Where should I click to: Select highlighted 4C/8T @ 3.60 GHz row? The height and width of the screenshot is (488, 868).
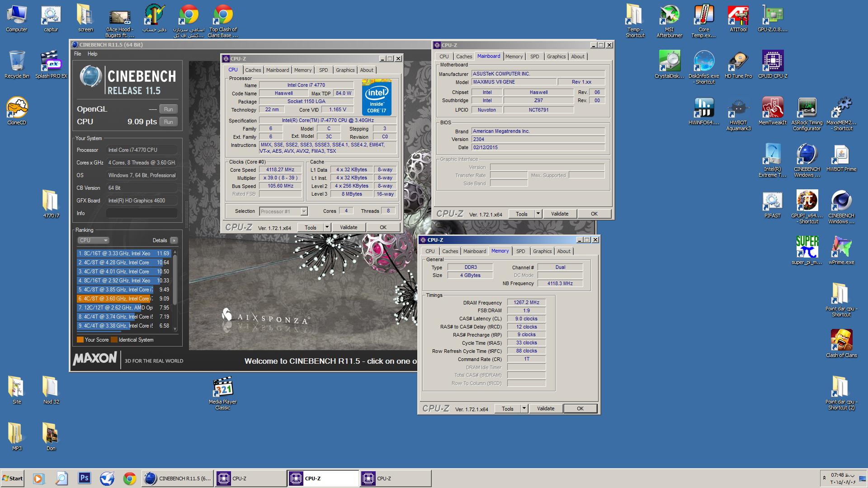tap(124, 299)
